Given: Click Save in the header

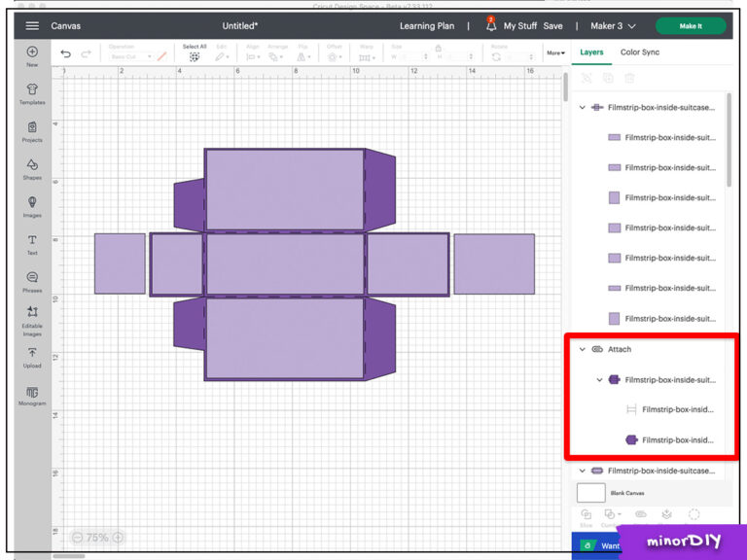Looking at the screenshot, I should tap(552, 25).
